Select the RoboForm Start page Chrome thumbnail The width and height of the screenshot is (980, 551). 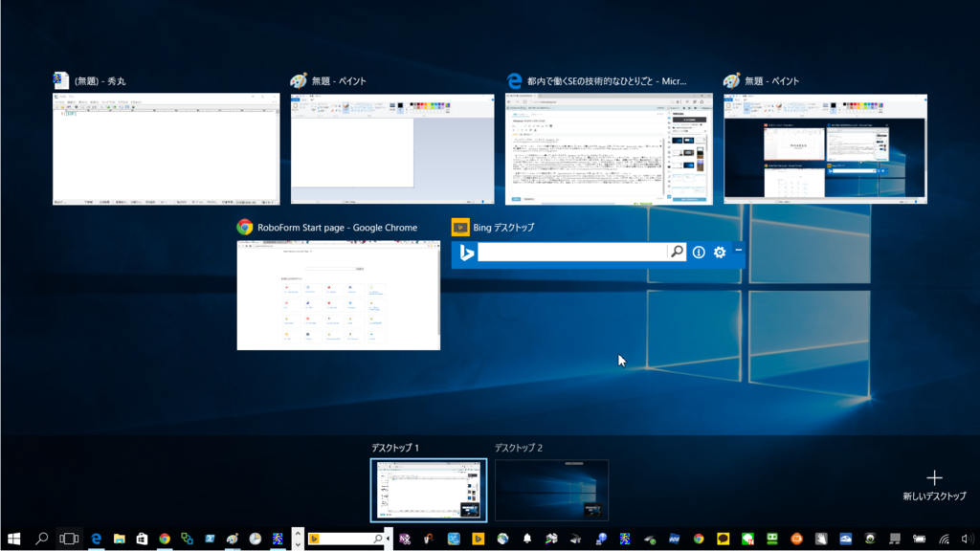[x=339, y=296]
